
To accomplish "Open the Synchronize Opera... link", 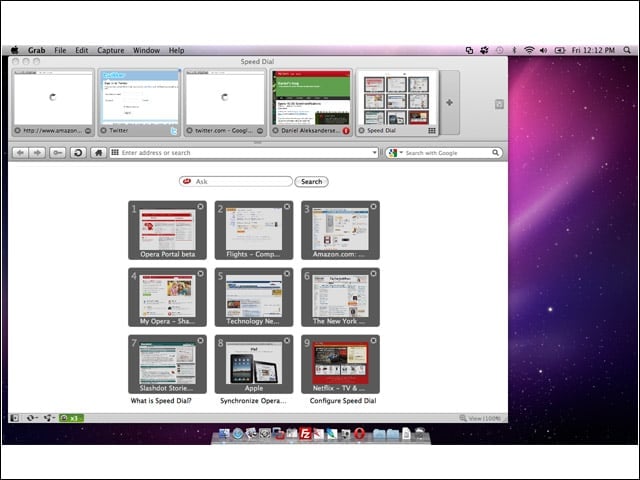I will pyautogui.click(x=253, y=401).
